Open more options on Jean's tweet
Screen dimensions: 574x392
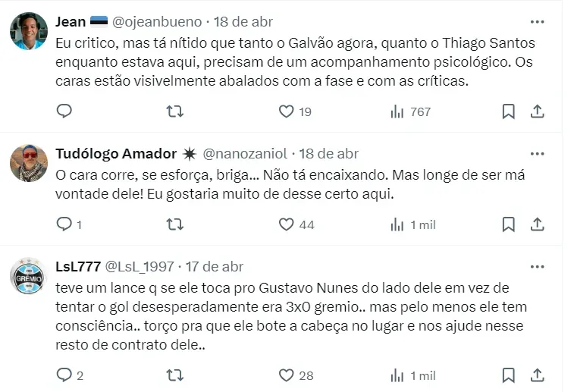[537, 21]
